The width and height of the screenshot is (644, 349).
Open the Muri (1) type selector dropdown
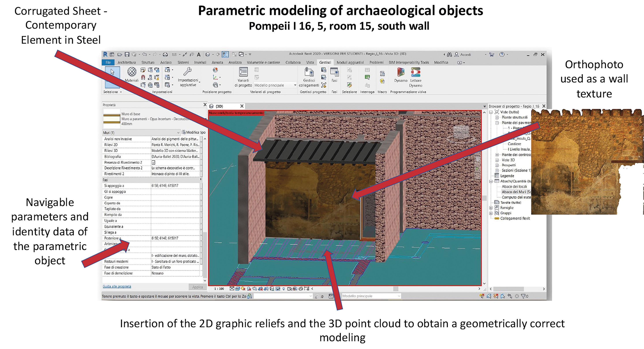click(x=141, y=132)
